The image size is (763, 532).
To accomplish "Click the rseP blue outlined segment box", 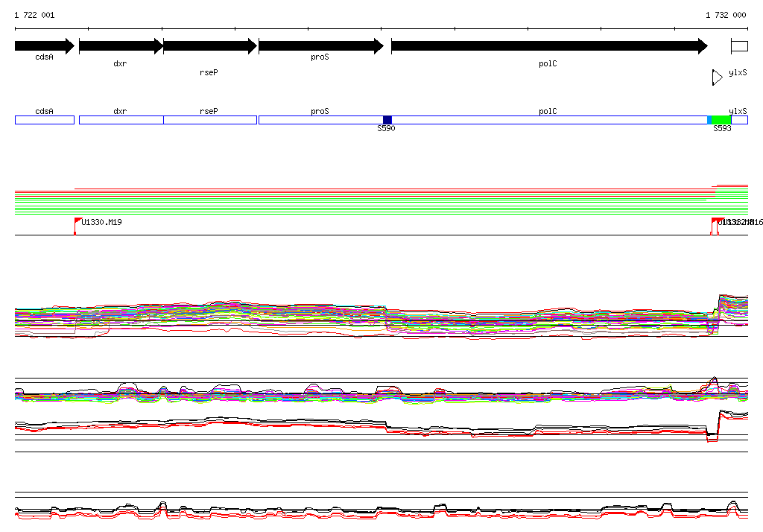I will click(x=210, y=120).
